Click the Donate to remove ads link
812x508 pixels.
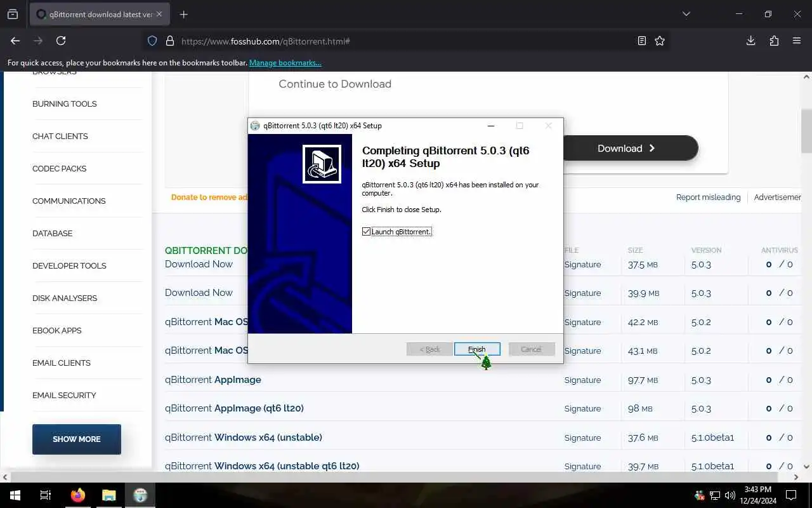(209, 197)
